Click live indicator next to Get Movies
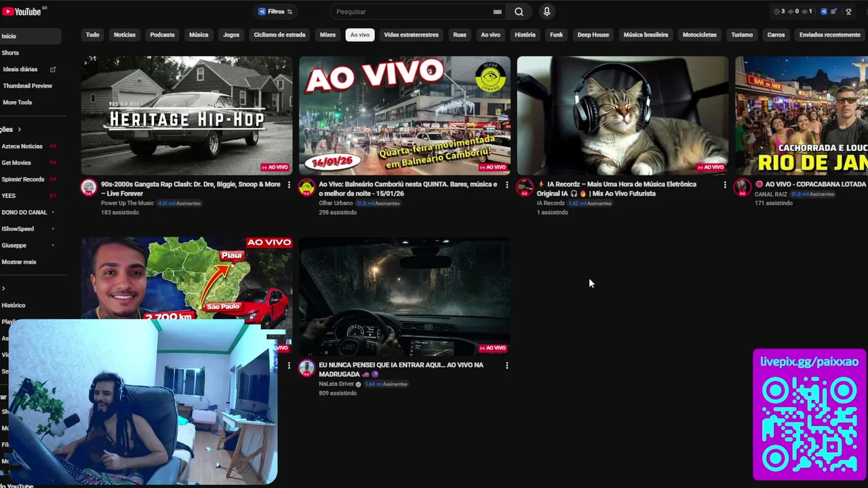868x488 pixels. click(53, 163)
